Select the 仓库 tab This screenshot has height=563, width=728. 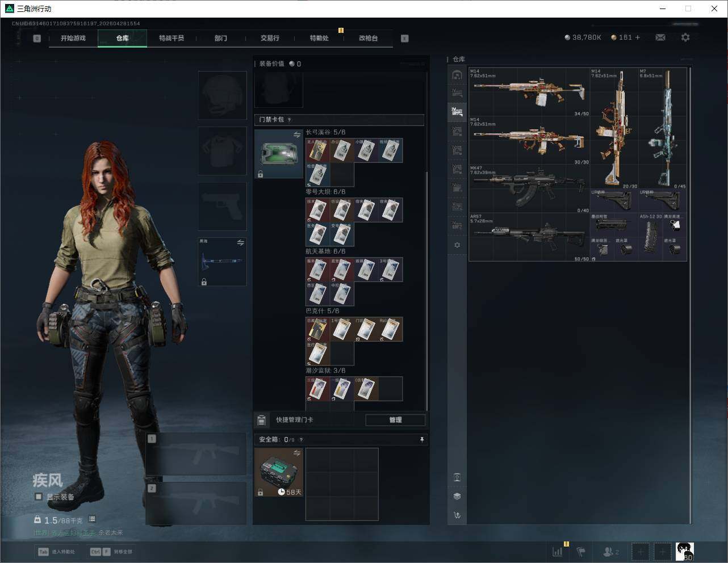click(123, 38)
